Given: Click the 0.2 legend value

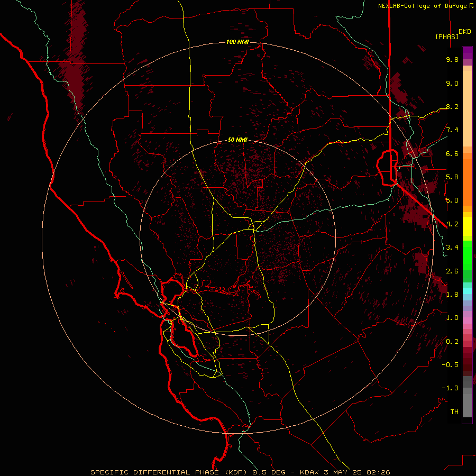Looking at the screenshot, I should [x=452, y=342].
